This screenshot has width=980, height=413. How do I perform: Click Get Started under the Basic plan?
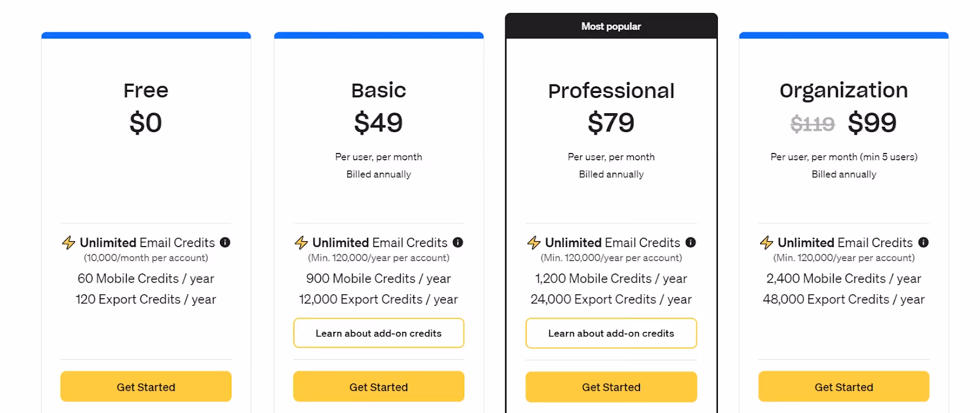[379, 386]
